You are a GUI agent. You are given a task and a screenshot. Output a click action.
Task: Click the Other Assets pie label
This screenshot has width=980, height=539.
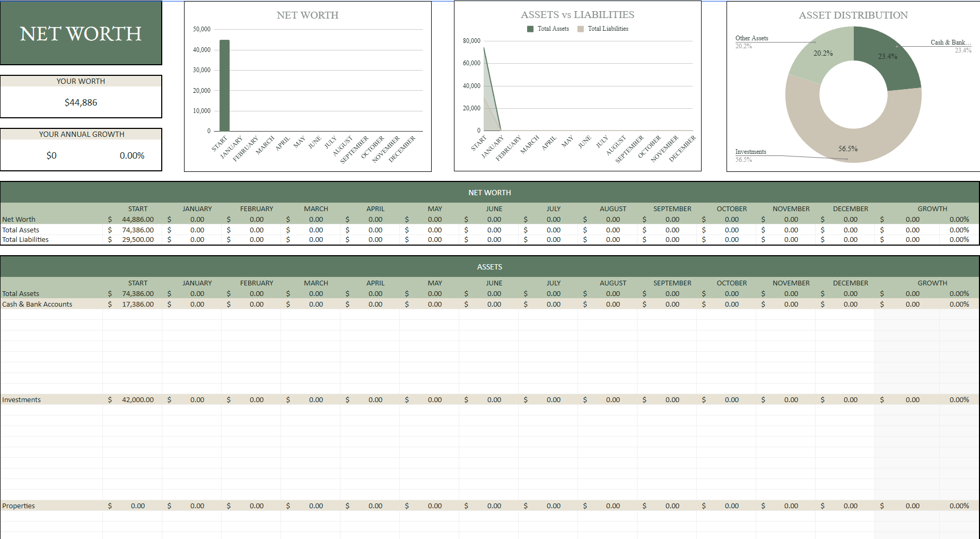[751, 38]
